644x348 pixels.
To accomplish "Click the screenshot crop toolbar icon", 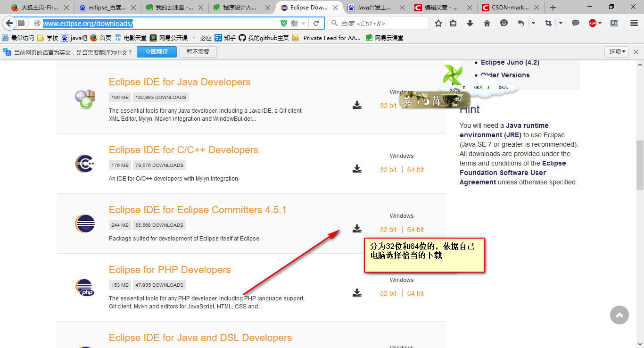I will (548, 23).
